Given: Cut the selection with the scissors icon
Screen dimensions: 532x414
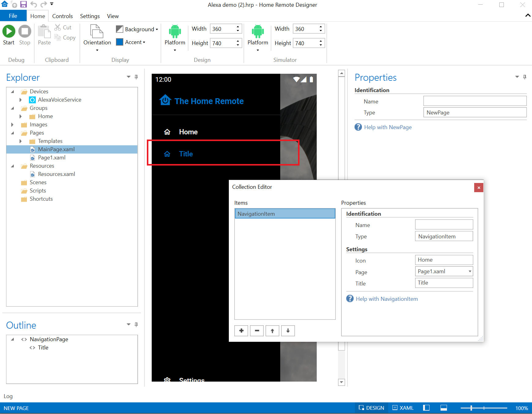Looking at the screenshot, I should pos(58,27).
